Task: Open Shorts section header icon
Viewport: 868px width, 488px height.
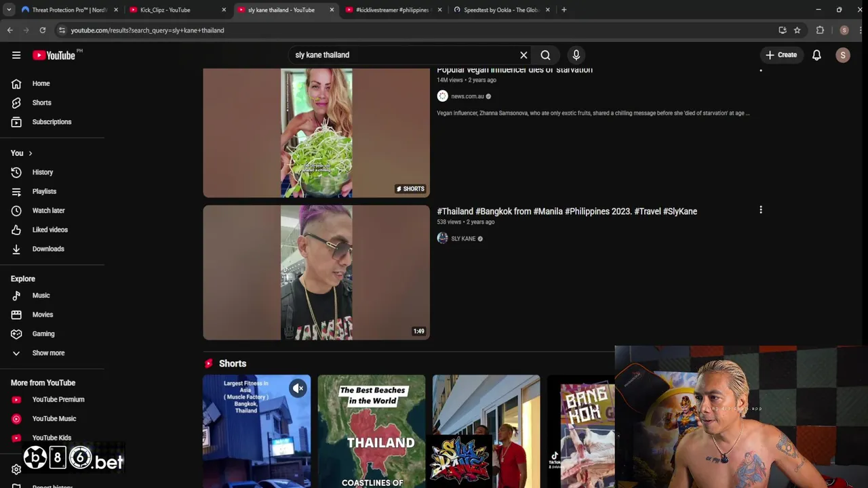Action: click(x=208, y=363)
